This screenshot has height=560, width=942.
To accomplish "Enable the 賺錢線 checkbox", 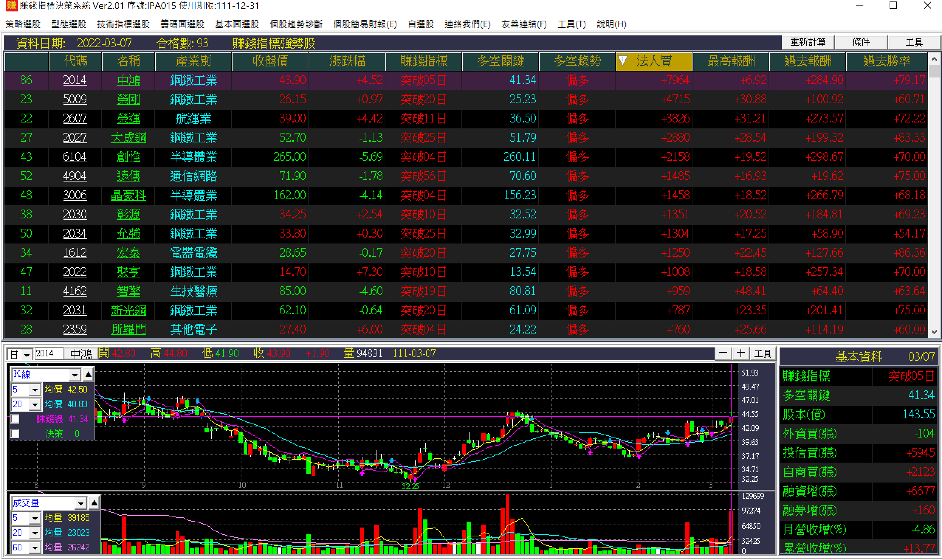I will click(x=16, y=419).
